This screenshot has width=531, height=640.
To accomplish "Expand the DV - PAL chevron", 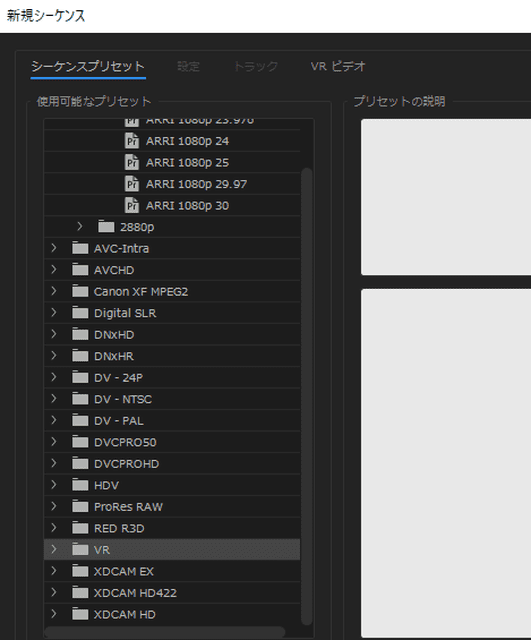I will [54, 420].
